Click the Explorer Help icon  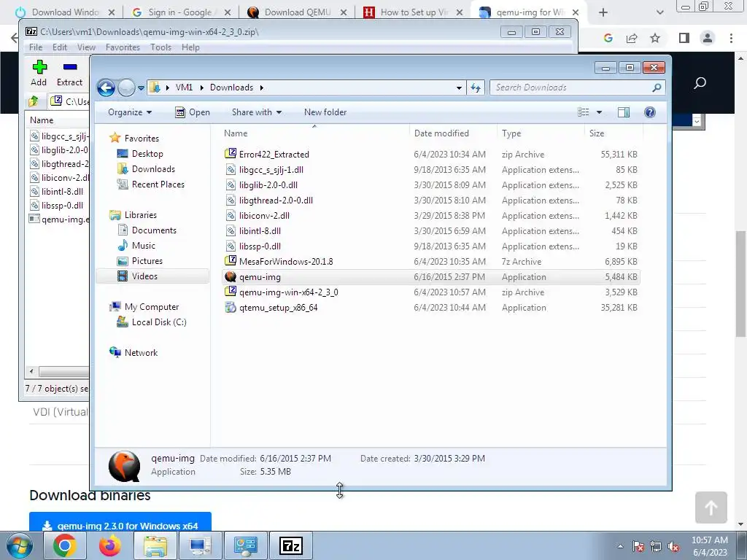pyautogui.click(x=650, y=112)
